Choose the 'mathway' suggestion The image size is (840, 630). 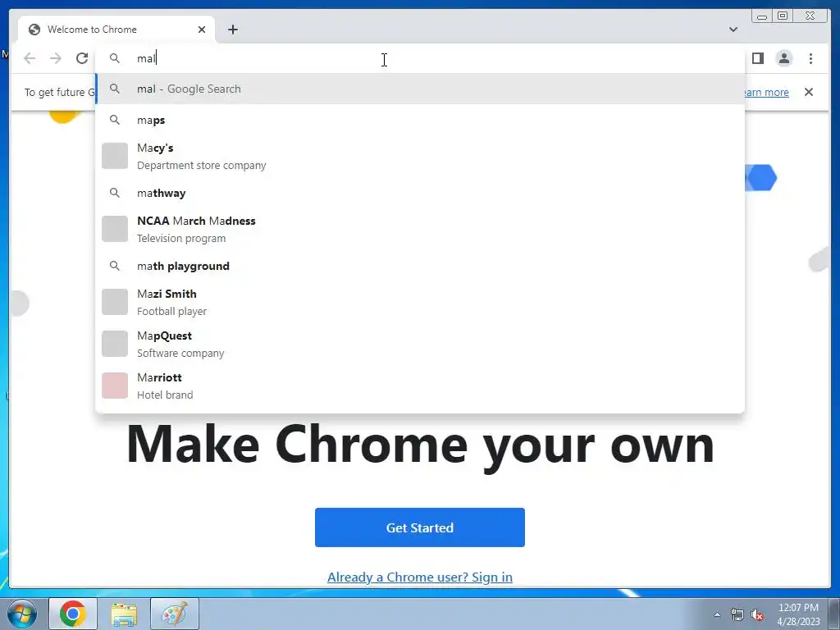[x=420, y=193]
